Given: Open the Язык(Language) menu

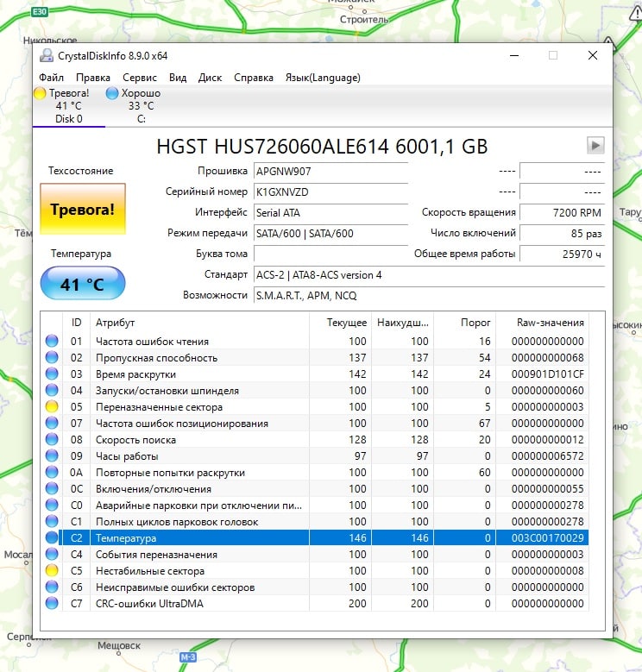Looking at the screenshot, I should point(323,78).
